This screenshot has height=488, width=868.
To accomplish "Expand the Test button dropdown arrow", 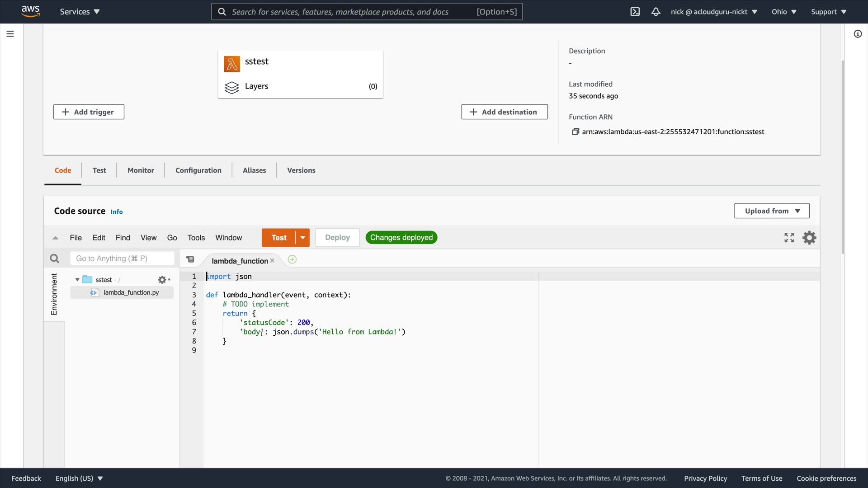I will click(302, 238).
